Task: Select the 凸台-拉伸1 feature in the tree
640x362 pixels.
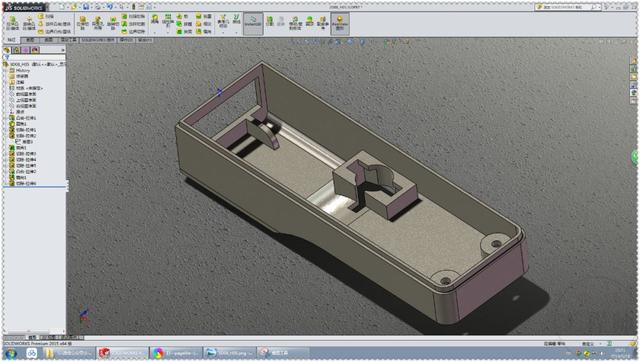Action: [23, 118]
